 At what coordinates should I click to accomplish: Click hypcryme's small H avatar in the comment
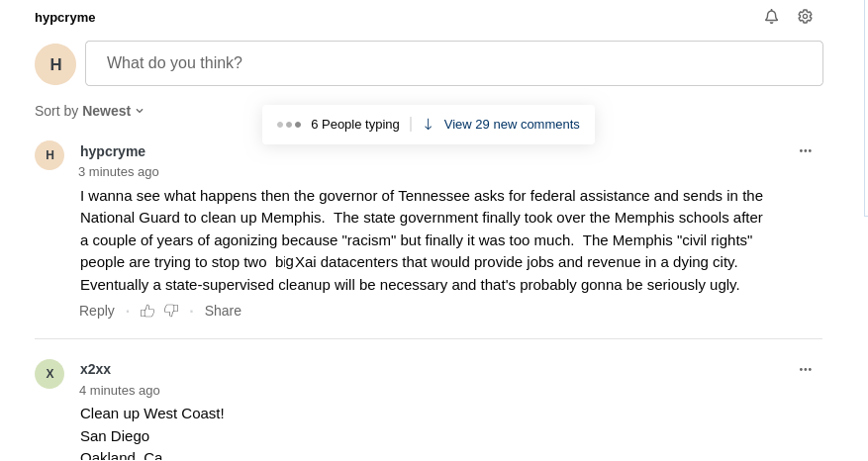click(49, 155)
